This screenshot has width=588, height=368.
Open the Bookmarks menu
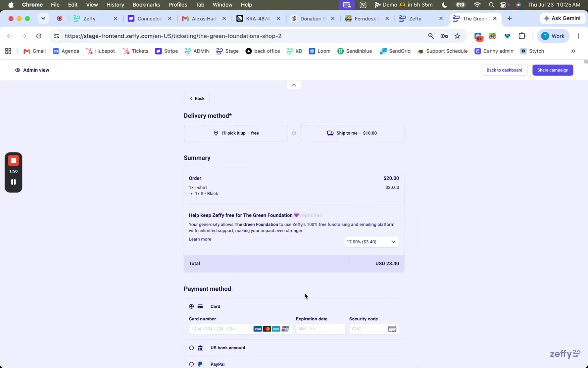[x=146, y=5]
